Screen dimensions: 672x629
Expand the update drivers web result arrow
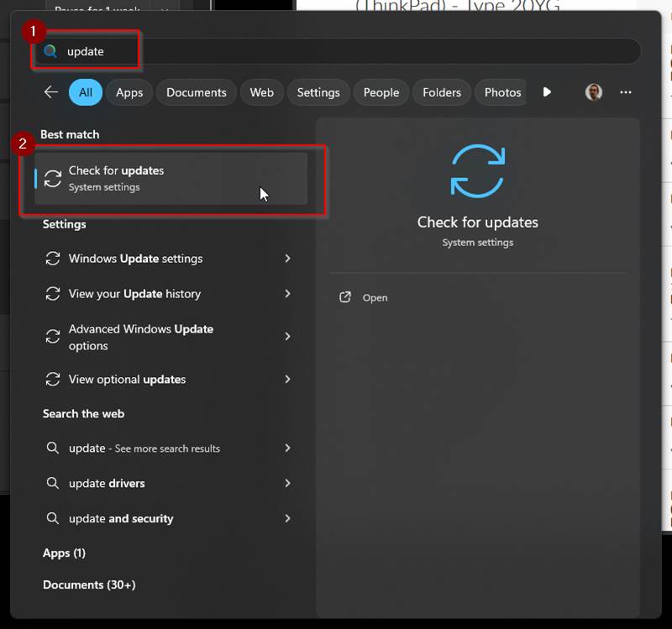click(287, 483)
